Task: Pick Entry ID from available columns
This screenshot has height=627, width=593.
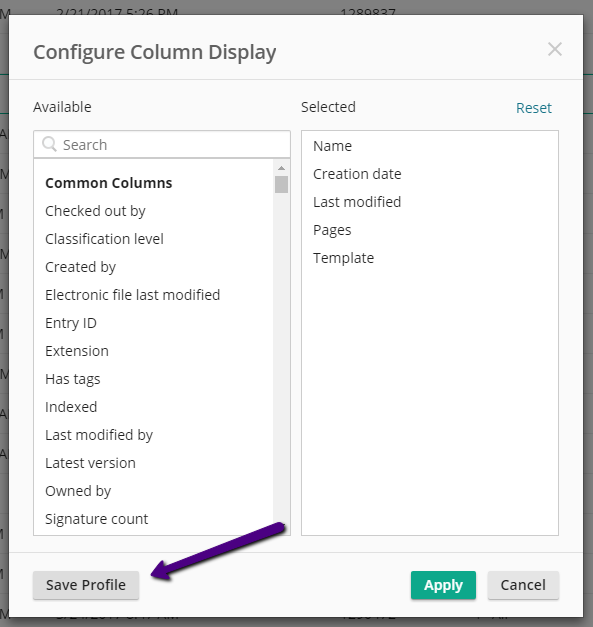Action: pos(71,323)
